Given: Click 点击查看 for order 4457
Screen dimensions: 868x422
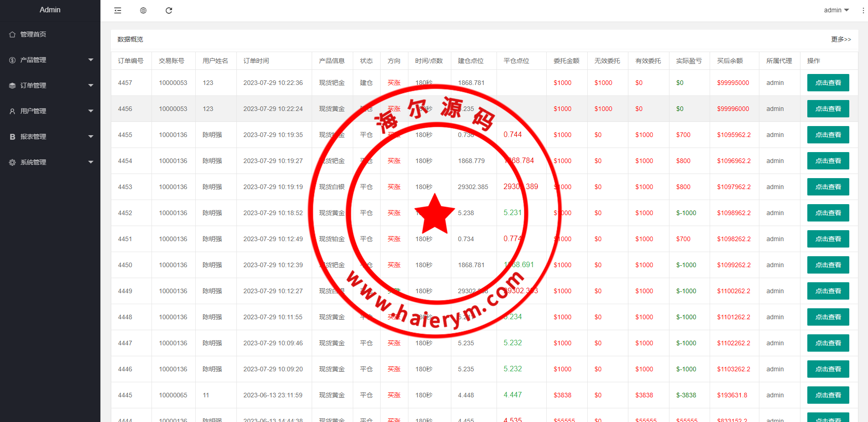Looking at the screenshot, I should (x=828, y=83).
